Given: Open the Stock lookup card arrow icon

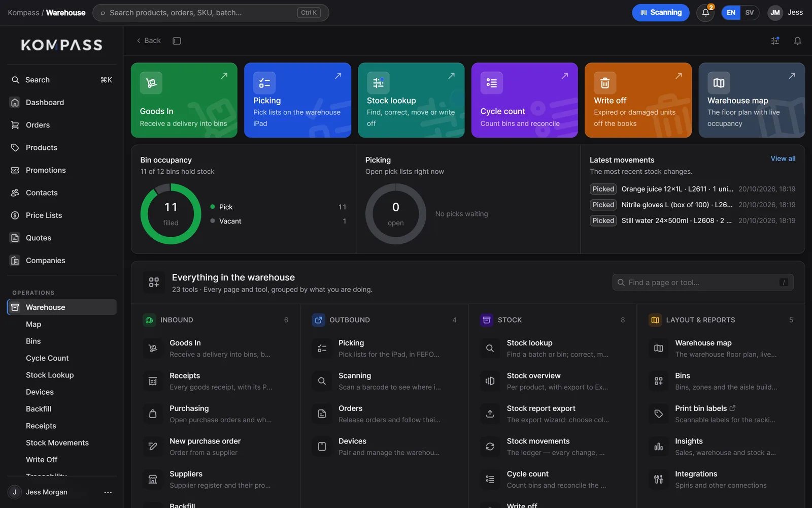Looking at the screenshot, I should [451, 76].
